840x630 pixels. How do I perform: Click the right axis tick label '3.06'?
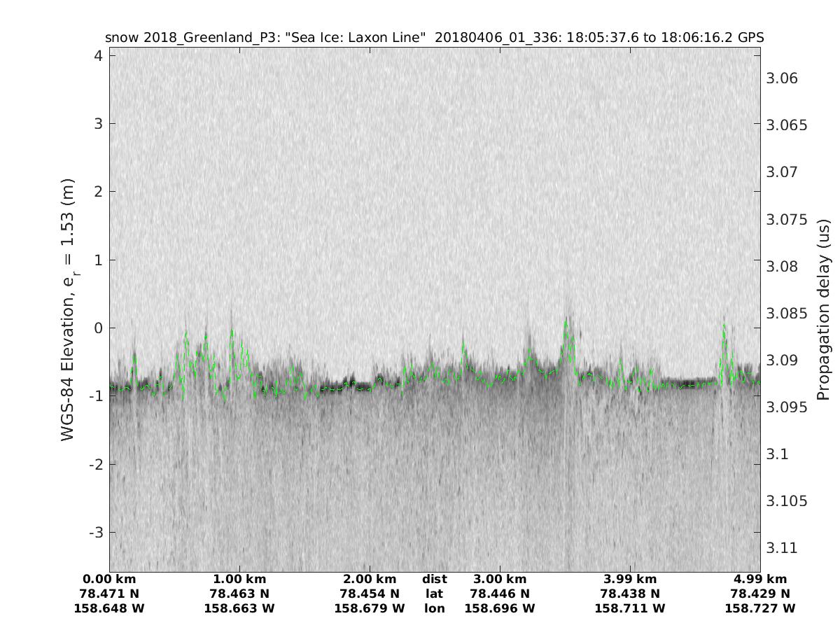783,78
